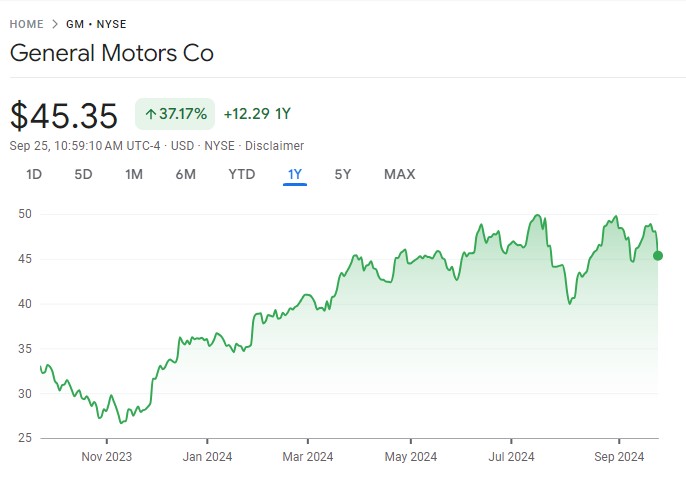686x482 pixels.
Task: Click the Nov 2023 axis label
Action: (x=106, y=457)
